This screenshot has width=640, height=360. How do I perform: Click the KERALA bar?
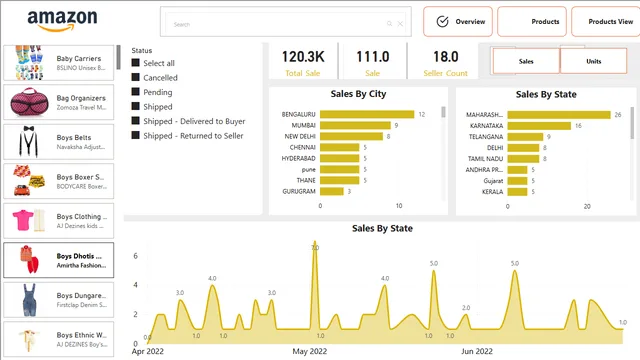[517, 192]
